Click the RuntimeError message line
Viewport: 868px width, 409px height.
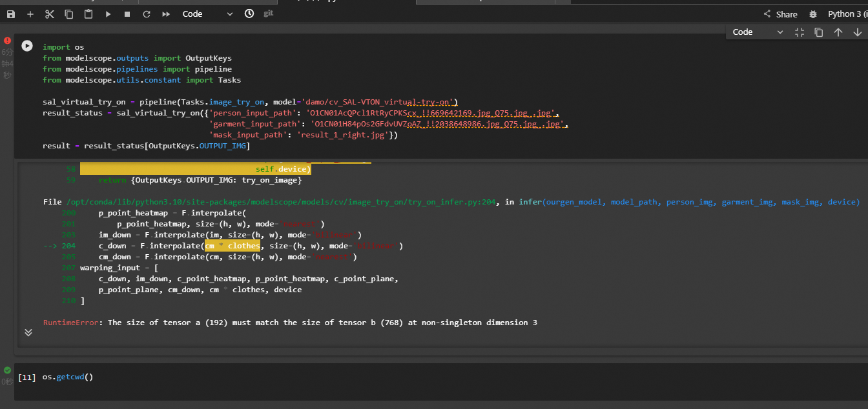pyautogui.click(x=290, y=323)
